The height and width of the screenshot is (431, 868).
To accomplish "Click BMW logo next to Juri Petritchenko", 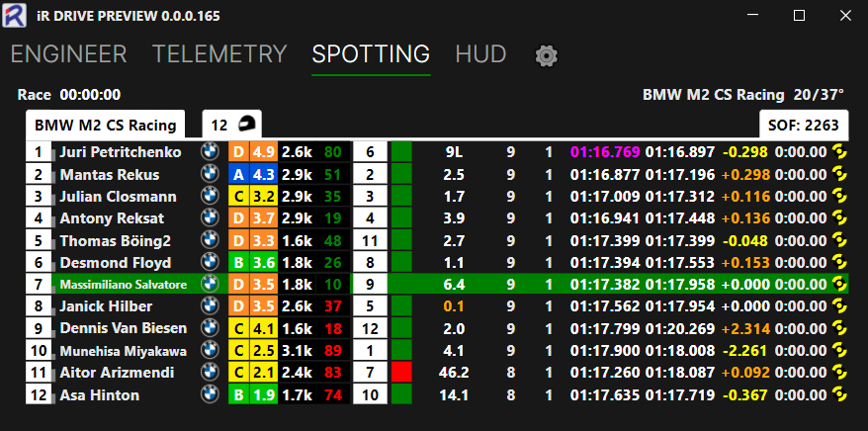I will [210, 152].
